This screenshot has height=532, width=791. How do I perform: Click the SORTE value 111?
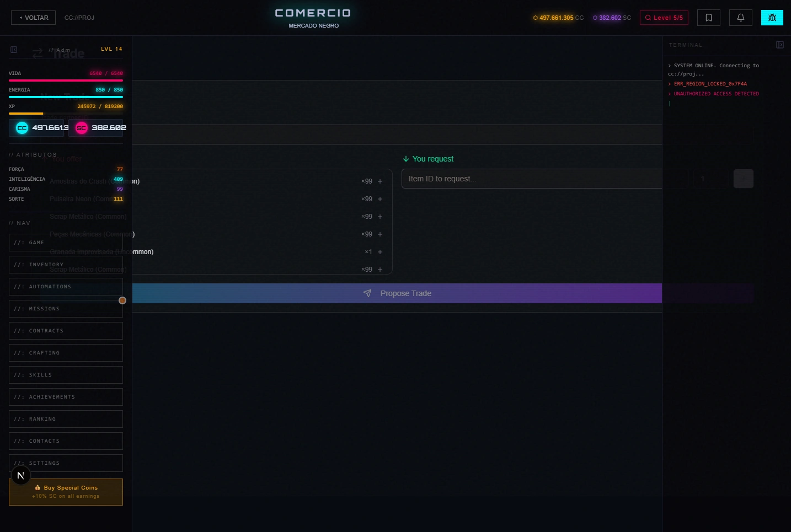(x=118, y=199)
